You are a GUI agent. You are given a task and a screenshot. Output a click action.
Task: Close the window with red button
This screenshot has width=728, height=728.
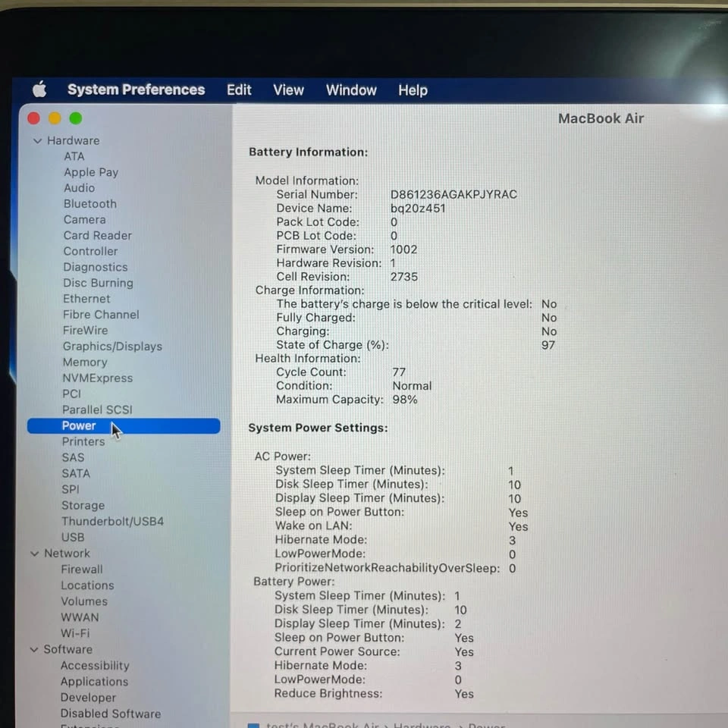pos(34,118)
